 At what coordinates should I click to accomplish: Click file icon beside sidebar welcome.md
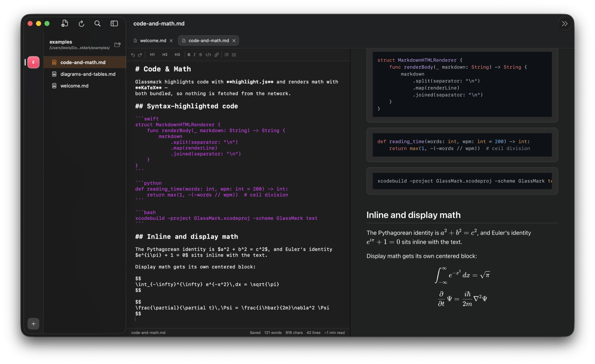[54, 86]
